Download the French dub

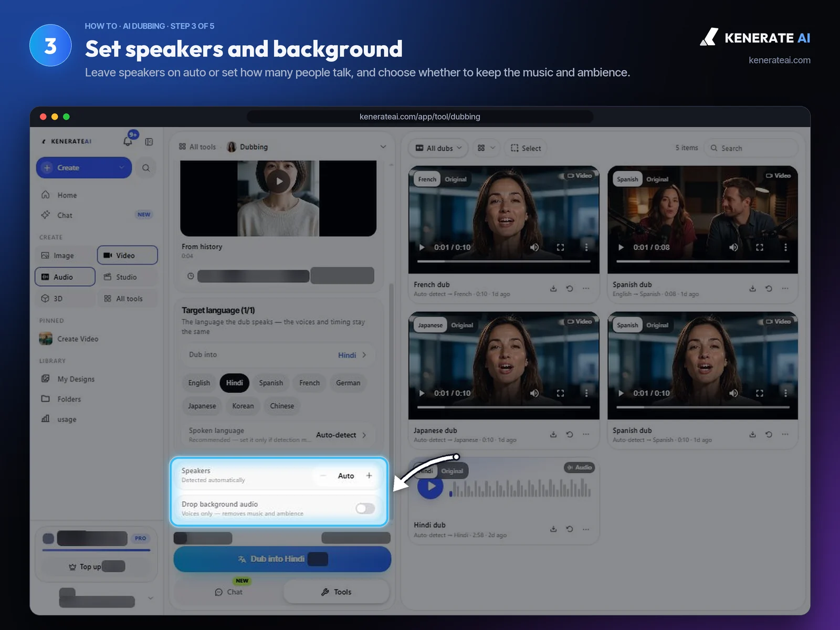(x=553, y=288)
